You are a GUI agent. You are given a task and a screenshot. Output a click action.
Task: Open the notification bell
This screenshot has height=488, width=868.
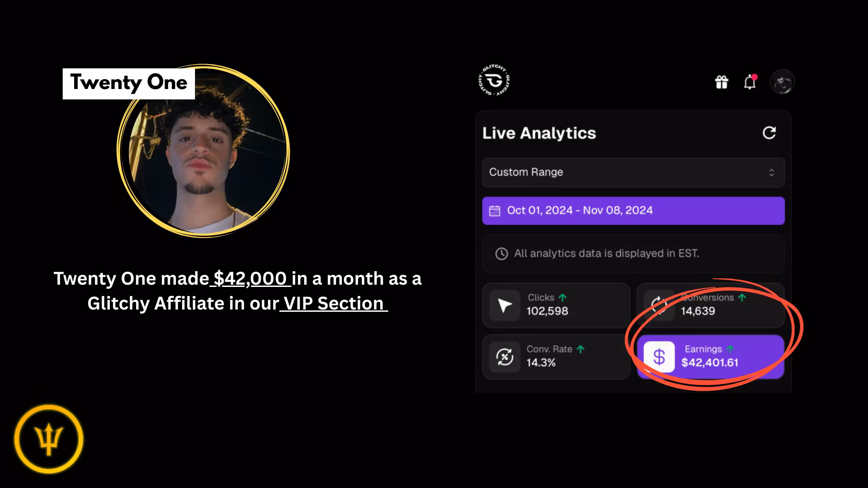pos(750,82)
